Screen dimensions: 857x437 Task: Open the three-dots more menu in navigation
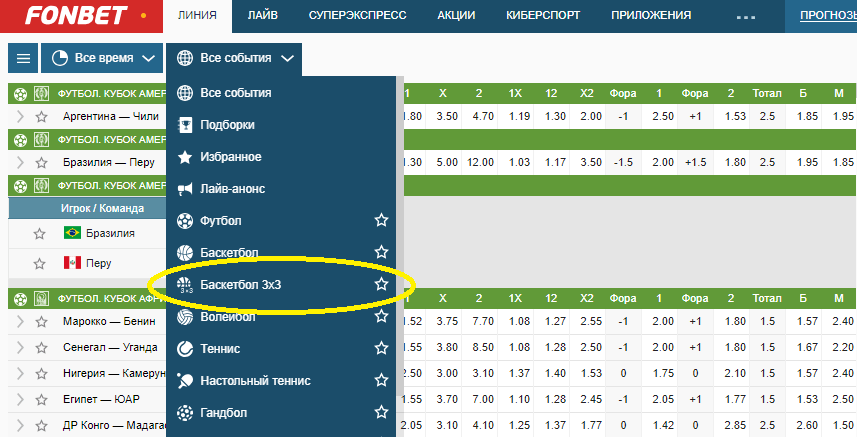[x=746, y=17]
